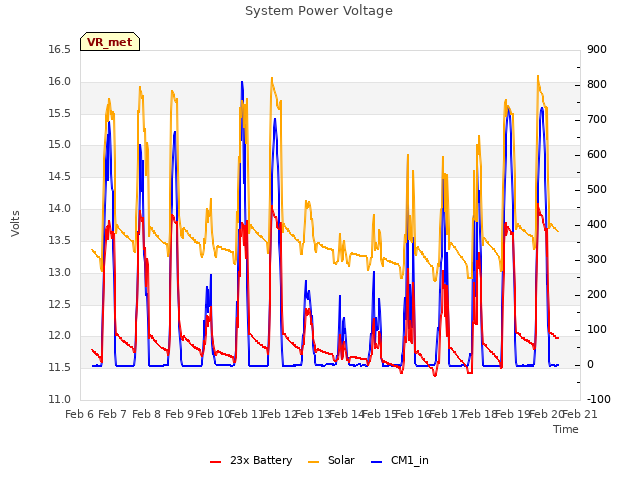
Task: Click the blue CM1_in legend swatch
Action: coord(377,462)
